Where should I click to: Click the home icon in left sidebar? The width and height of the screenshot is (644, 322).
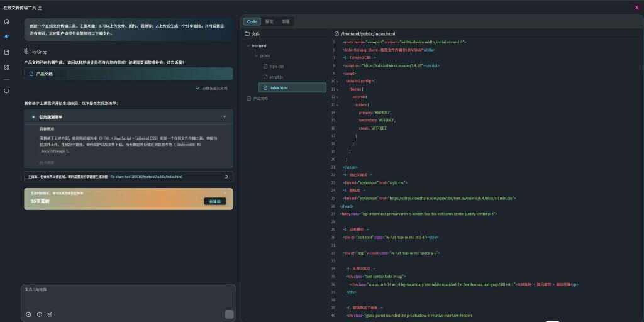click(7, 21)
